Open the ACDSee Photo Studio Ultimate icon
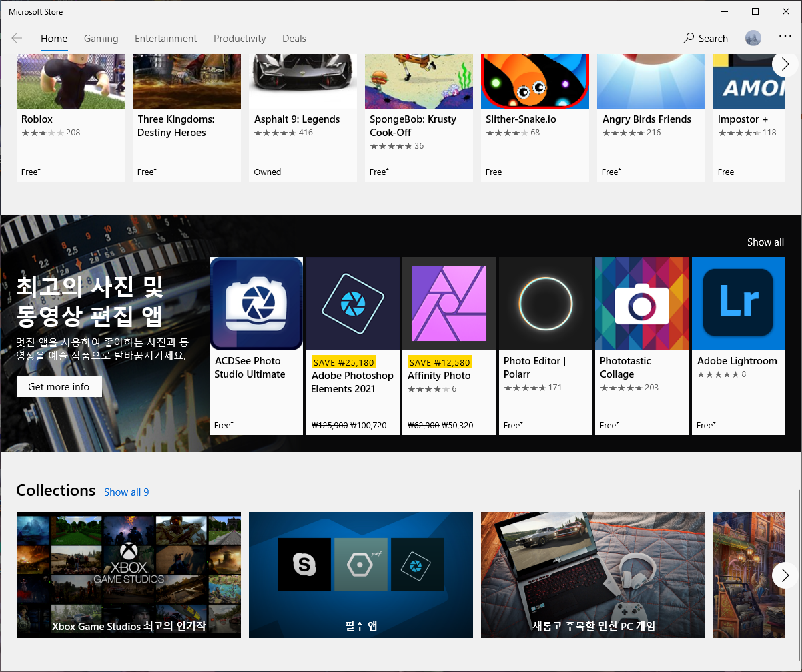This screenshot has width=802, height=672. (256, 304)
